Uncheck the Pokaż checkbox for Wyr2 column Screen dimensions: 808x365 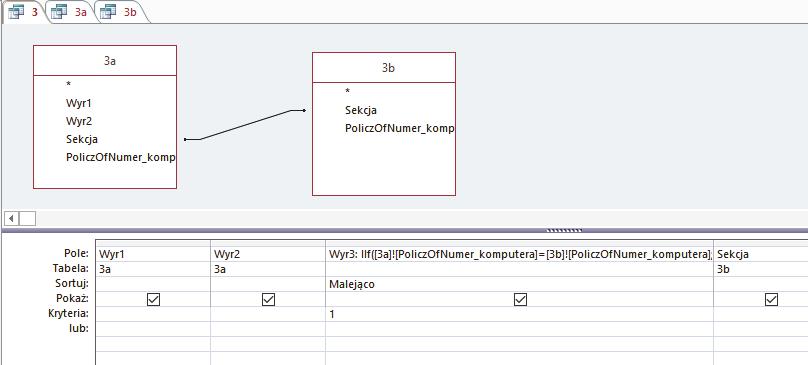(268, 299)
